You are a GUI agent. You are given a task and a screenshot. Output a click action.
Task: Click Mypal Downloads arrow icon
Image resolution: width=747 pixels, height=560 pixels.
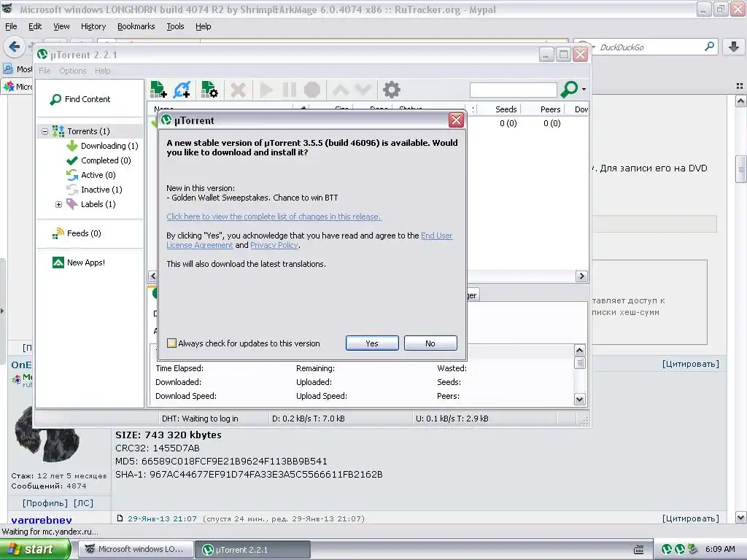pyautogui.click(x=734, y=47)
